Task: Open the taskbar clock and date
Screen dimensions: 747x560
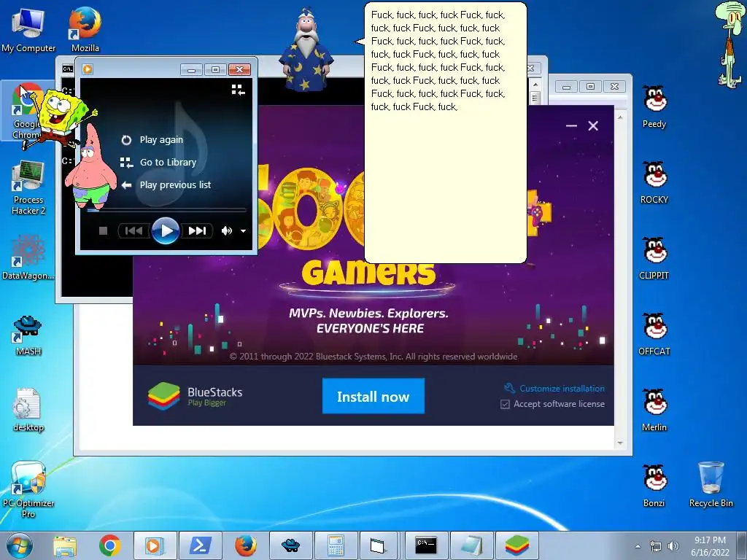Action: pos(710,546)
